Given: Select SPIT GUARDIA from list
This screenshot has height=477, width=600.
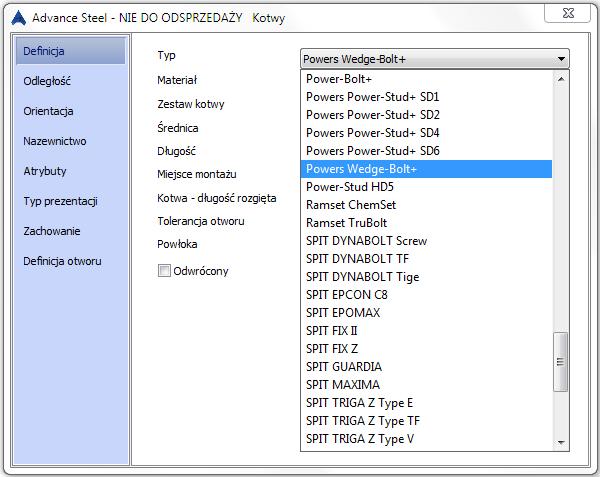Looking at the screenshot, I should tap(426, 367).
